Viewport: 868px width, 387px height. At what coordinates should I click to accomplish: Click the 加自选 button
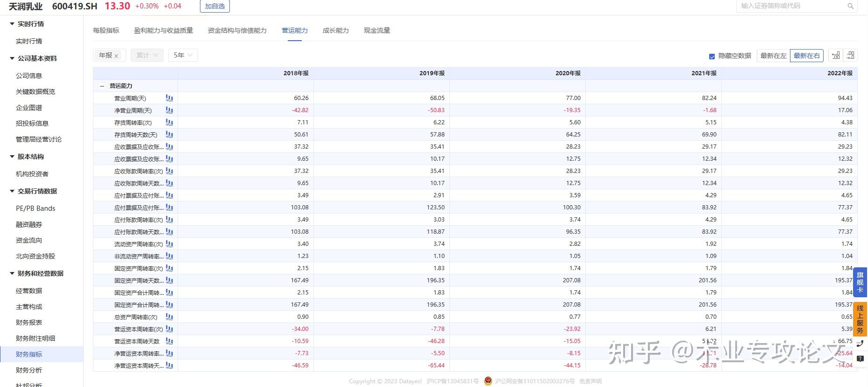pyautogui.click(x=215, y=6)
